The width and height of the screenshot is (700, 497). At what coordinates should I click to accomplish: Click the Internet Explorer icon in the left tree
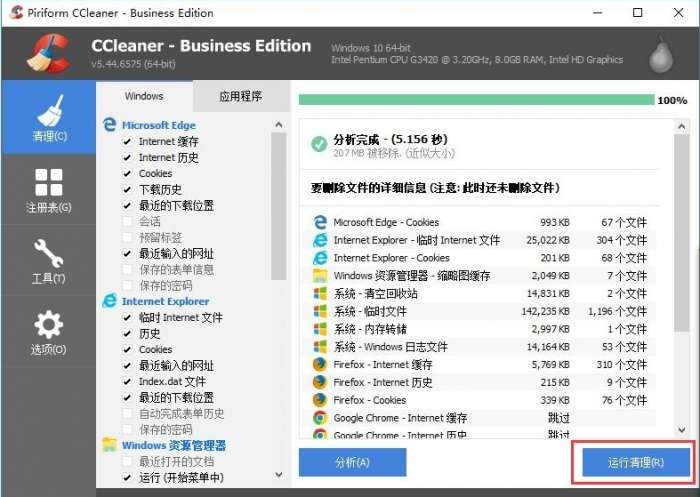(109, 301)
